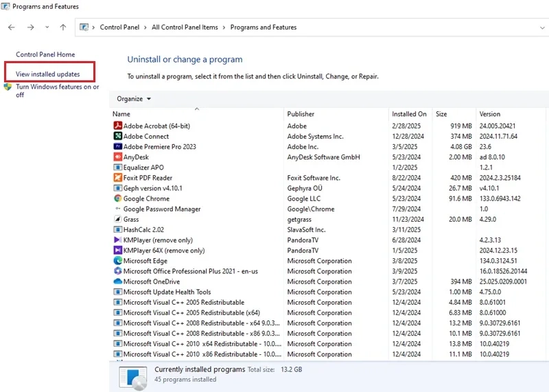The image size is (549, 392).
Task: Expand the chevron after Control Panel breadcrumb
Action: pos(145,27)
